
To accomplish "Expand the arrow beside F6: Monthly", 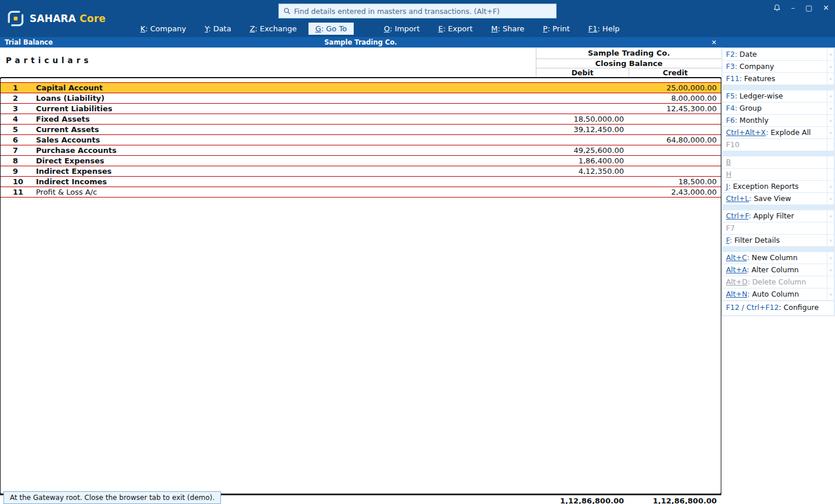I will pos(831,120).
